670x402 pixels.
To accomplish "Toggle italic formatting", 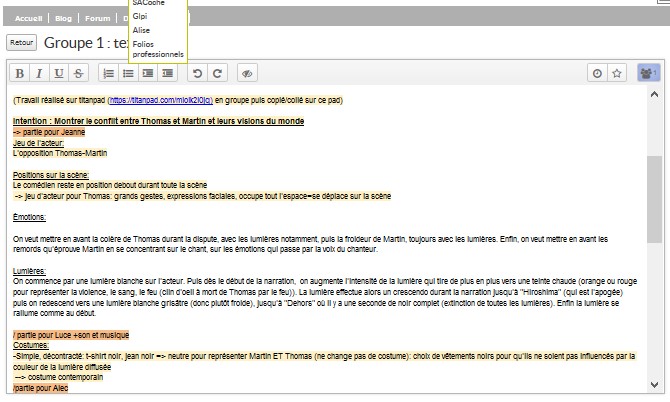I will pyautogui.click(x=39, y=73).
